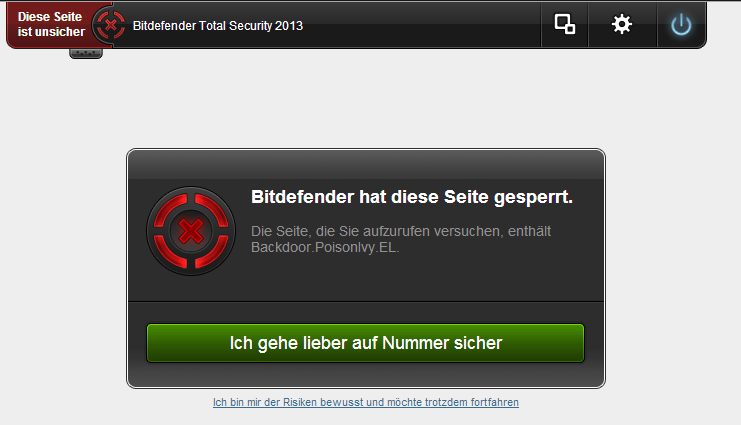Click the 'Die Seite, die Sie aufzurufen' line
The image size is (741, 425).
(x=401, y=231)
